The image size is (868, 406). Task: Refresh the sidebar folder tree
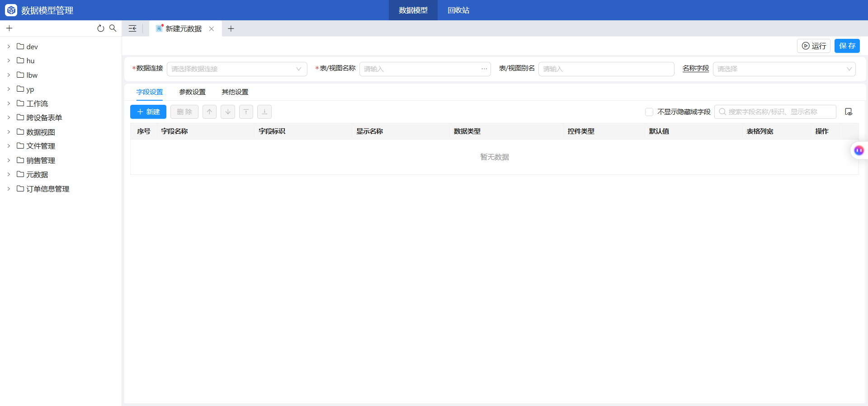(x=100, y=28)
